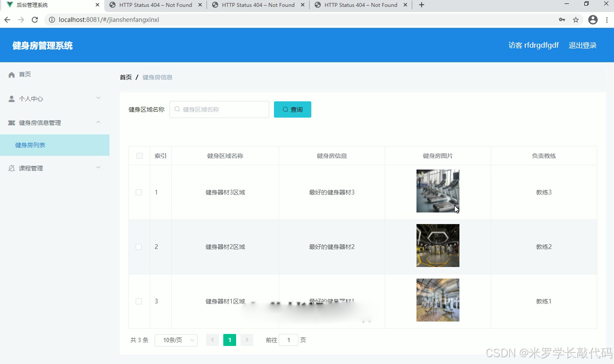The image size is (614, 364).
Task: Click the 首页 breadcrumb link
Action: pyautogui.click(x=125, y=77)
